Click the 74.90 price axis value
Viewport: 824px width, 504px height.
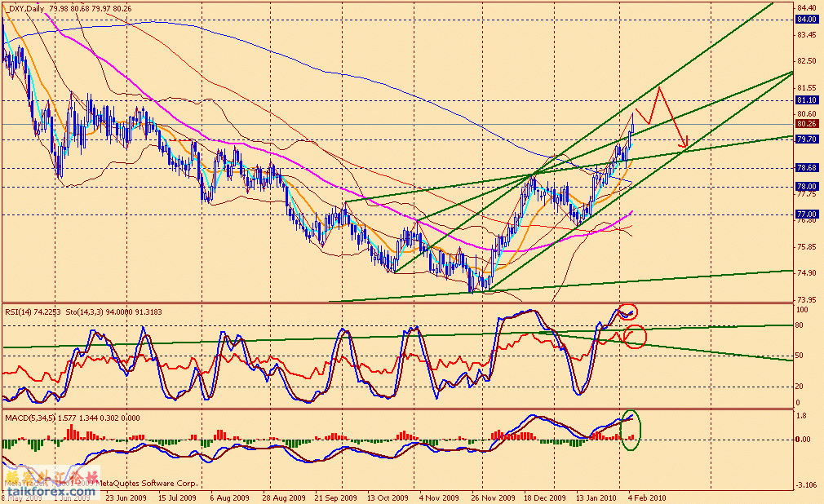coord(807,272)
